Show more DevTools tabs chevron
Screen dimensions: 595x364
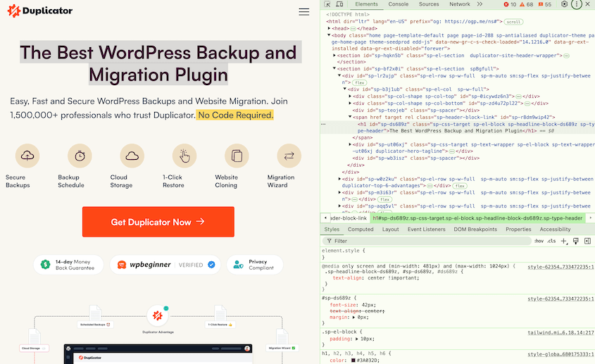coord(480,4)
